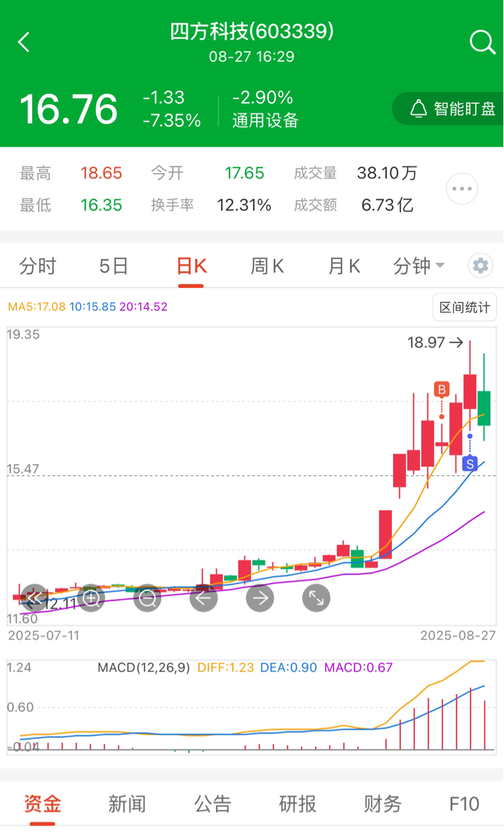Jump chart to earliest with double-left icon
This screenshot has height=834, width=504.
[x=34, y=598]
